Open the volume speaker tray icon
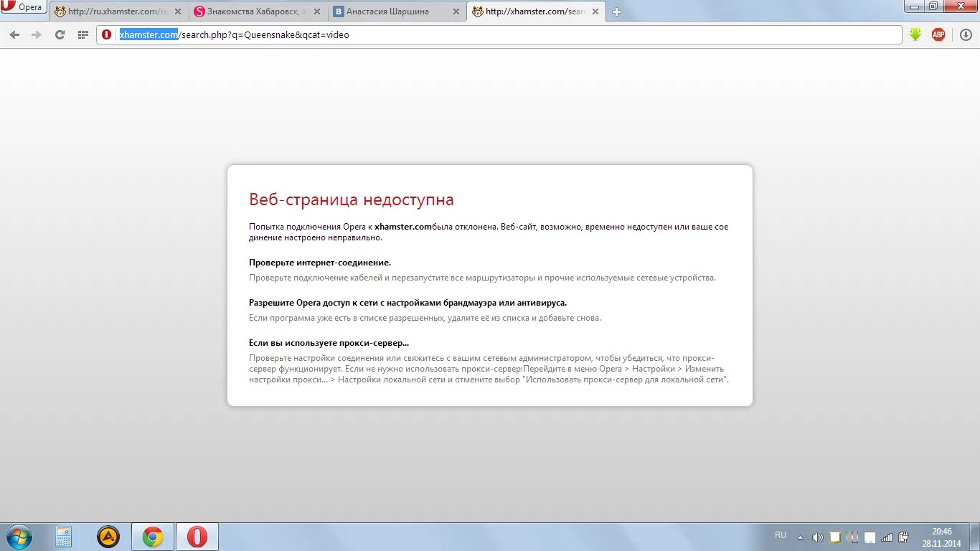 [817, 537]
